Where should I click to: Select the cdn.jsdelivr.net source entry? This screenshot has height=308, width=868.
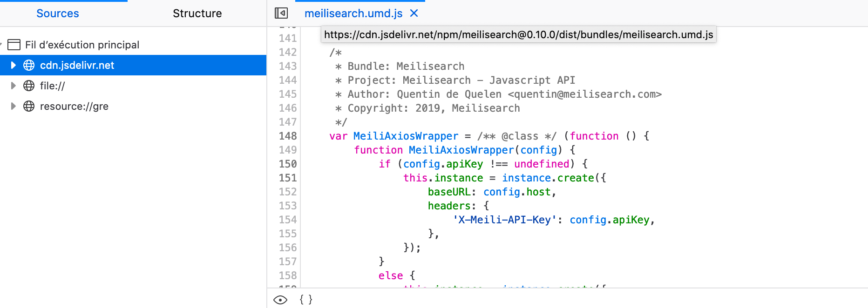pos(133,65)
